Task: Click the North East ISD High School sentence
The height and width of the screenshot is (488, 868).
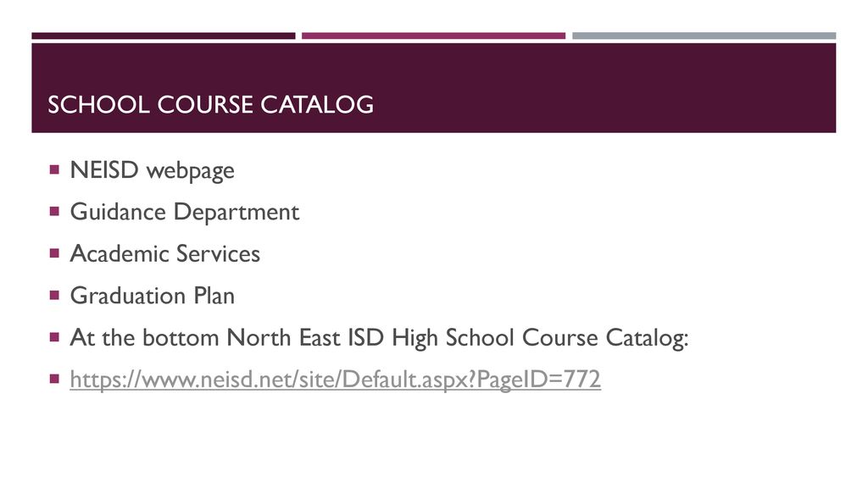Action: (379, 338)
